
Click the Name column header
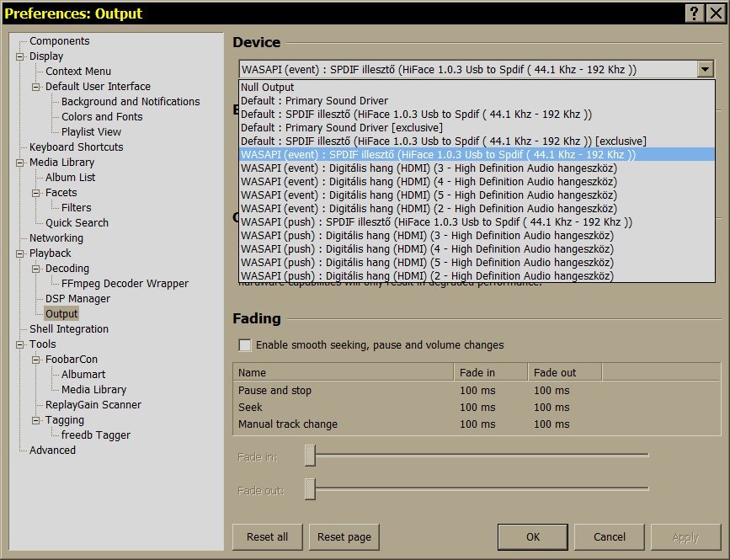(x=344, y=372)
